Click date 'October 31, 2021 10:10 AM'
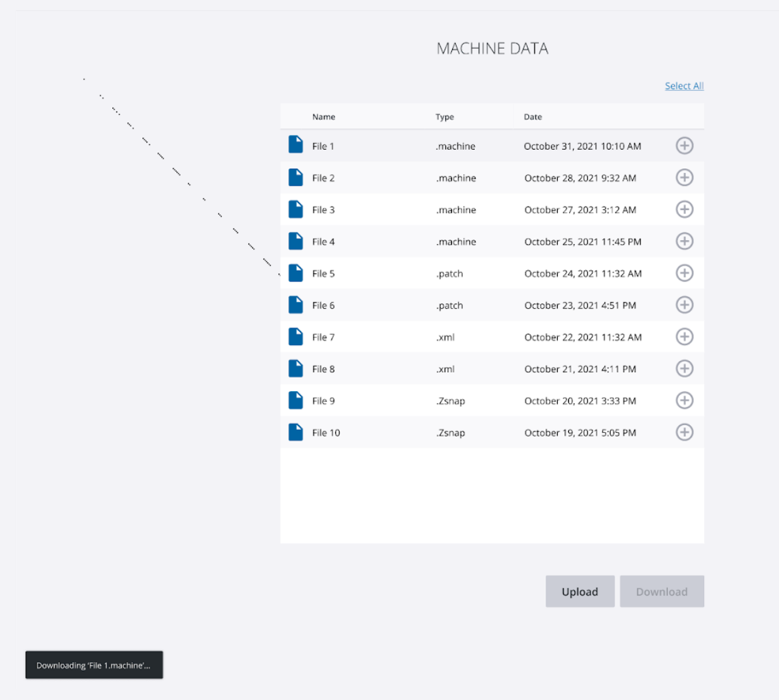Image resolution: width=779 pixels, height=700 pixels. [582, 146]
